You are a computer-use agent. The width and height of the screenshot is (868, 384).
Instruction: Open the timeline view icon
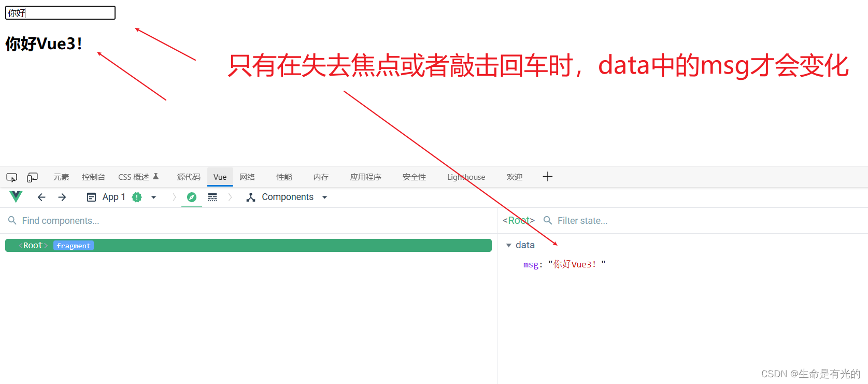tap(212, 197)
